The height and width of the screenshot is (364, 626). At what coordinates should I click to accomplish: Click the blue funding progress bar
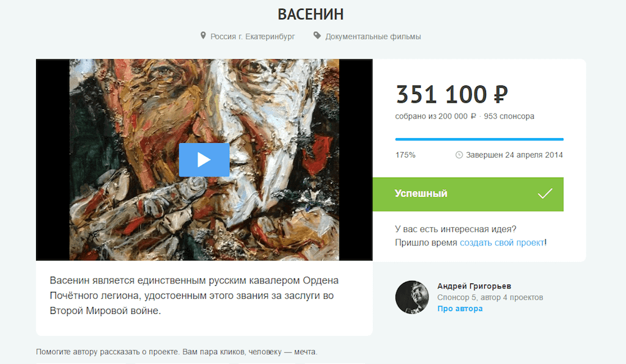(x=479, y=139)
